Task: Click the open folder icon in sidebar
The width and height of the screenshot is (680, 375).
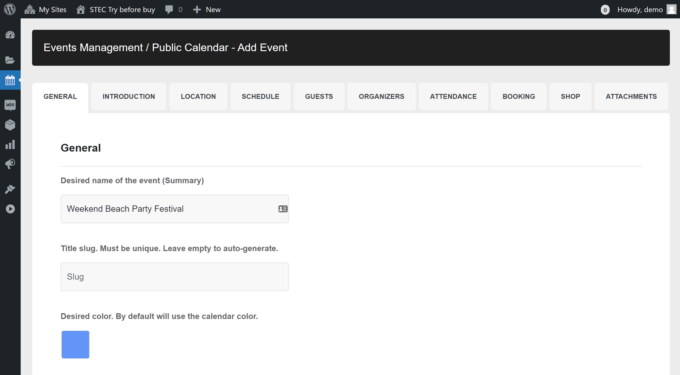Action: coord(10,60)
